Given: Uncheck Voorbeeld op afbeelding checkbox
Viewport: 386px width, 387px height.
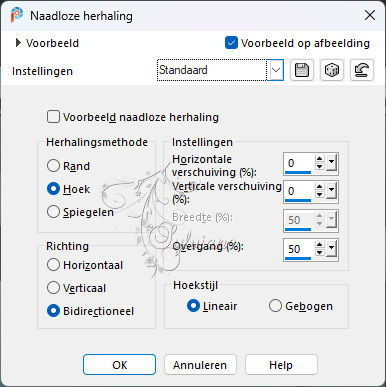Looking at the screenshot, I should click(x=231, y=43).
